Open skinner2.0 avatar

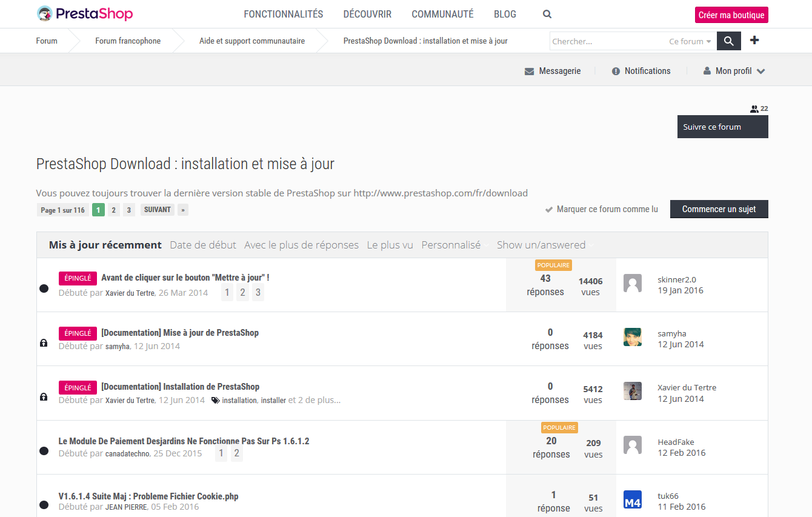coord(633,283)
